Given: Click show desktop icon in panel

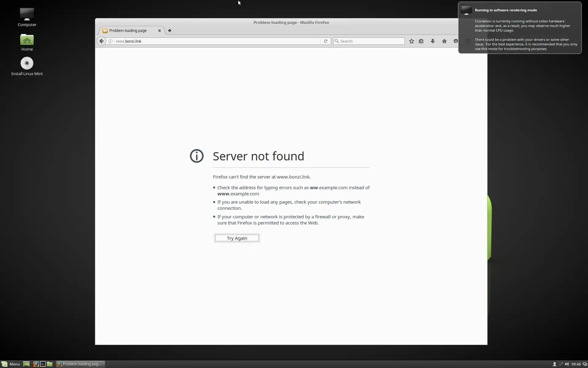Looking at the screenshot, I should 26,364.
